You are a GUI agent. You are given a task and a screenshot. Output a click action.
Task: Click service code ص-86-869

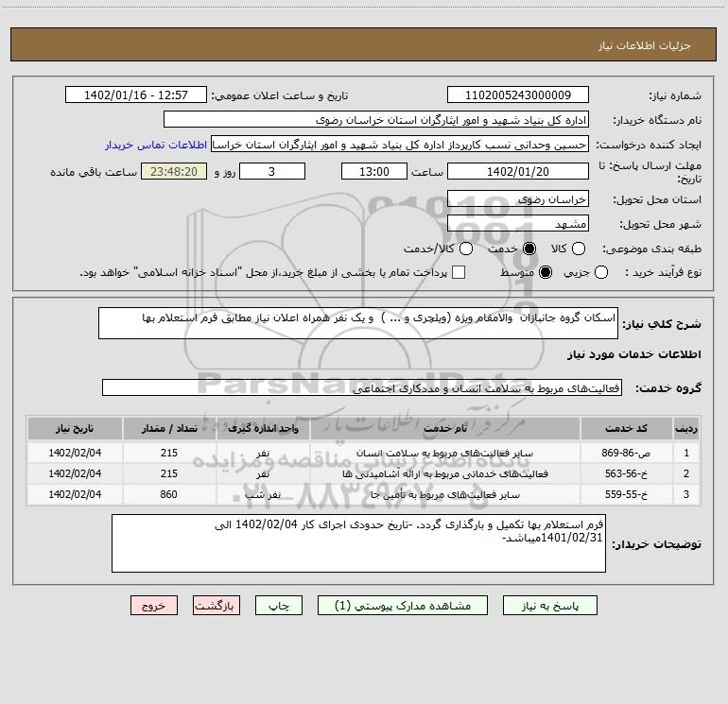tap(626, 453)
